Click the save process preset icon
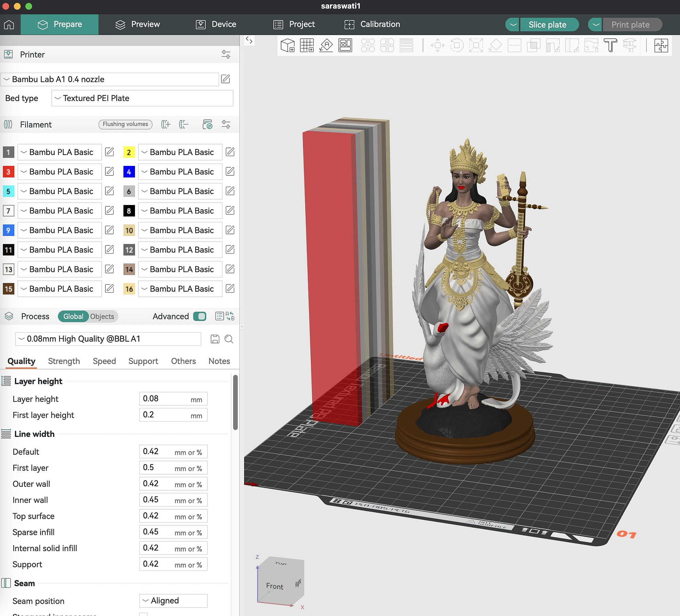This screenshot has height=616, width=680. coord(215,339)
